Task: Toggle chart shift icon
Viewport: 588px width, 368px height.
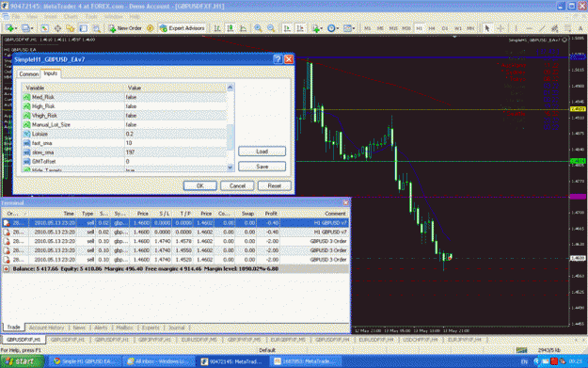Action: click(300, 28)
